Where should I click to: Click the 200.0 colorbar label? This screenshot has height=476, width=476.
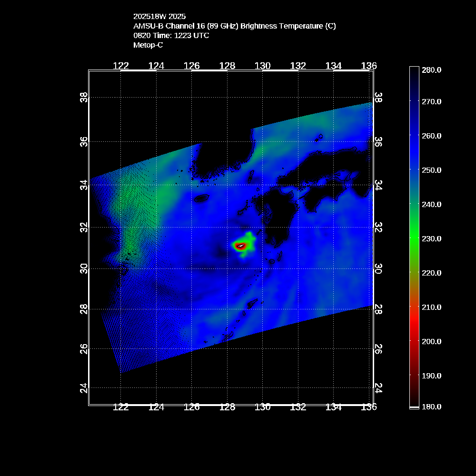[x=431, y=341]
